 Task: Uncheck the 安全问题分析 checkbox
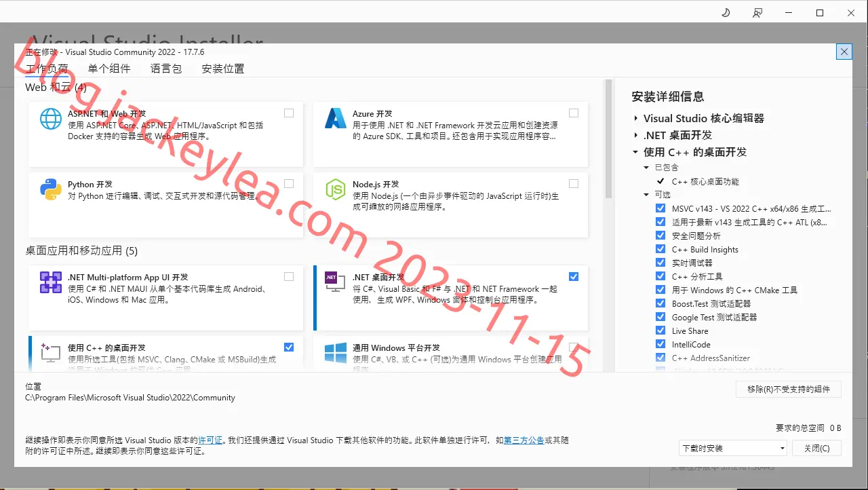[x=660, y=235]
